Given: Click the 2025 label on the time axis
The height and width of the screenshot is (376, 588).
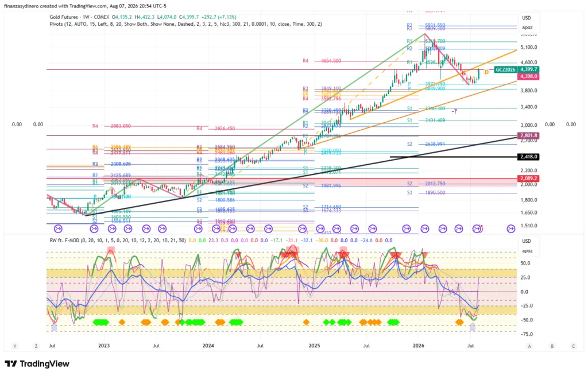Looking at the screenshot, I should click(x=314, y=346).
